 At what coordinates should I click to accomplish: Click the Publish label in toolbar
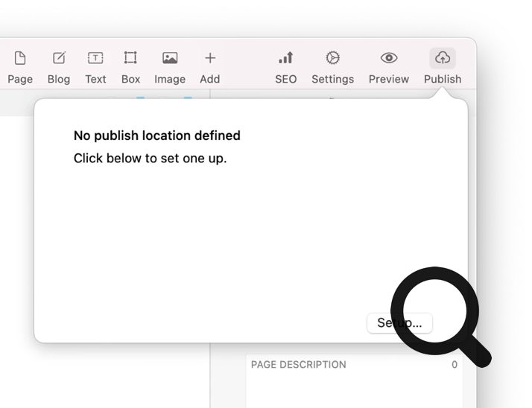pos(443,79)
